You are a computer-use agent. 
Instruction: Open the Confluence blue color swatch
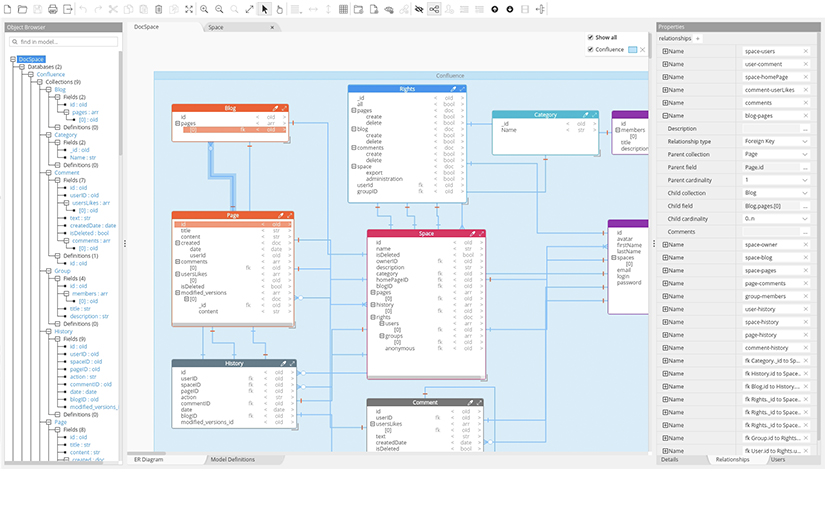(x=632, y=49)
